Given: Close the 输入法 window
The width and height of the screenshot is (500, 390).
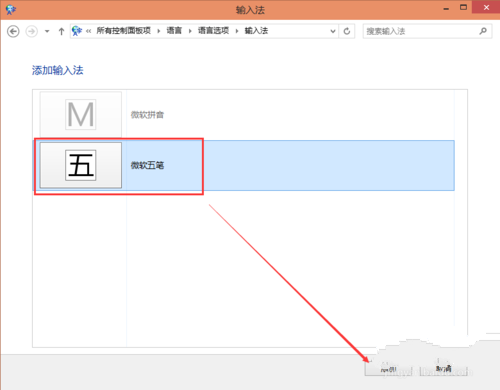Looking at the screenshot, I should [x=486, y=7].
